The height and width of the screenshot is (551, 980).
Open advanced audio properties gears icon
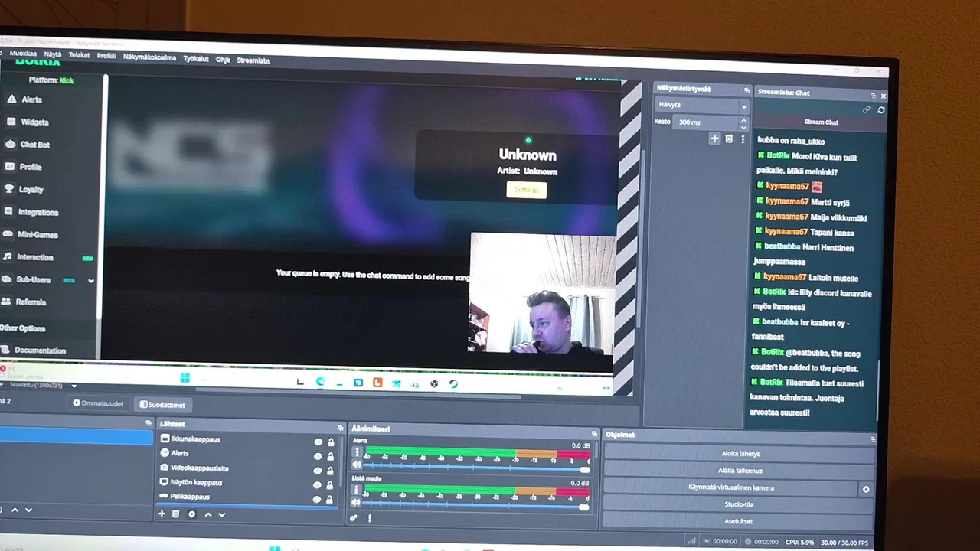click(354, 518)
